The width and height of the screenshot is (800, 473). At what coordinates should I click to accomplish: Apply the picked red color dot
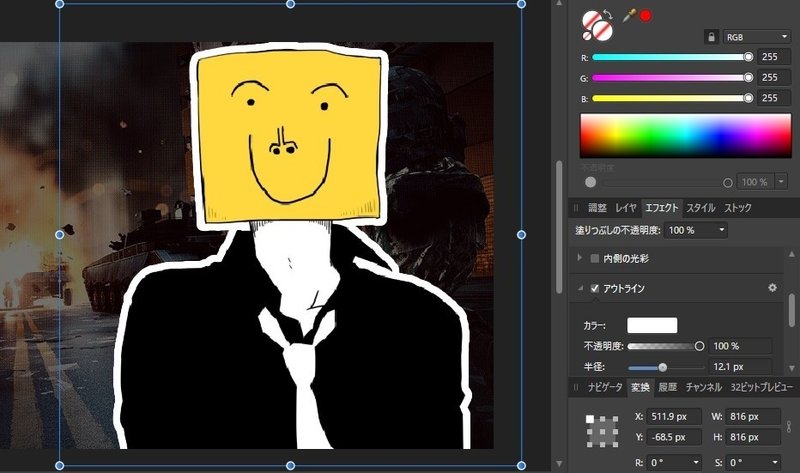coord(645,16)
